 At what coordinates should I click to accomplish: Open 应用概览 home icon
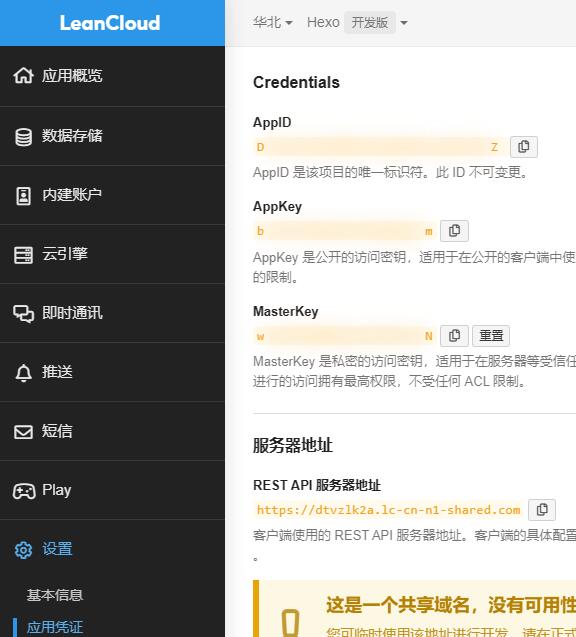point(23,76)
